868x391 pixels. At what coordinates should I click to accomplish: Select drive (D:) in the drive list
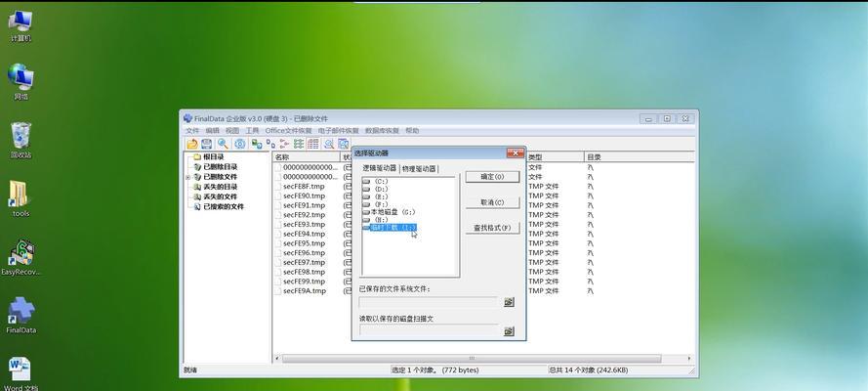(x=376, y=189)
